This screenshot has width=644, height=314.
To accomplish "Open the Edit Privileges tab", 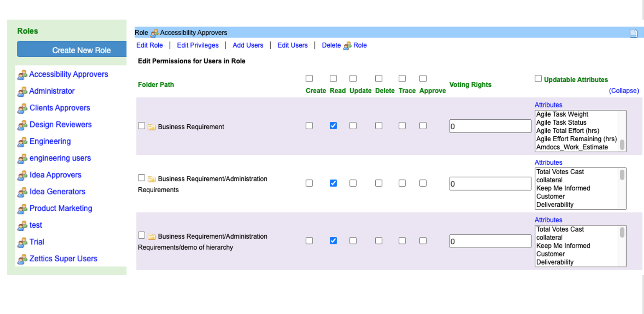I will [x=198, y=45].
